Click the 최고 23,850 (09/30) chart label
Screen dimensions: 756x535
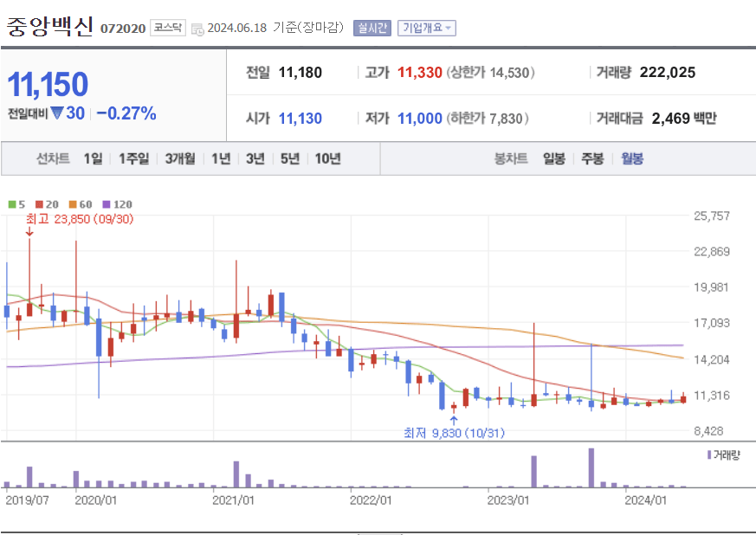80,219
